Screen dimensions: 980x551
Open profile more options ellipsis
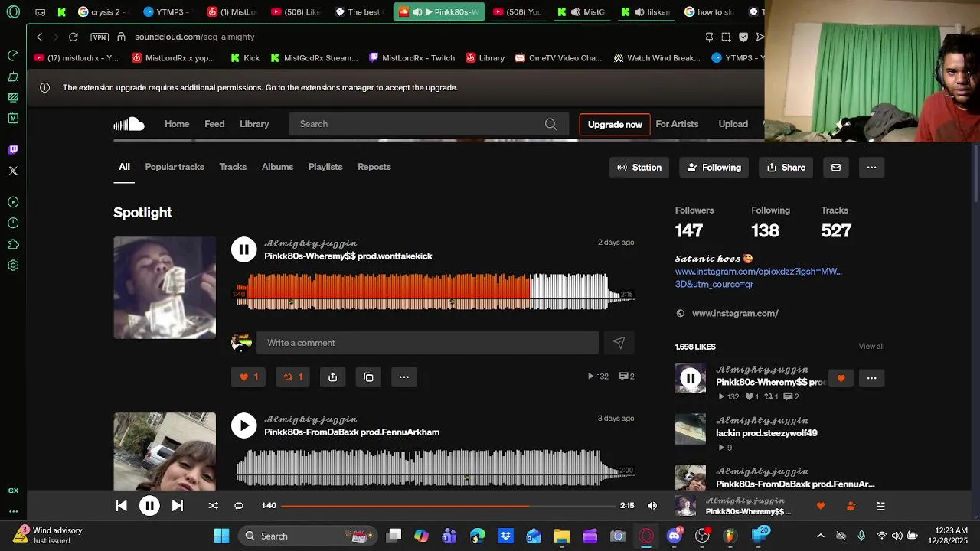(871, 167)
